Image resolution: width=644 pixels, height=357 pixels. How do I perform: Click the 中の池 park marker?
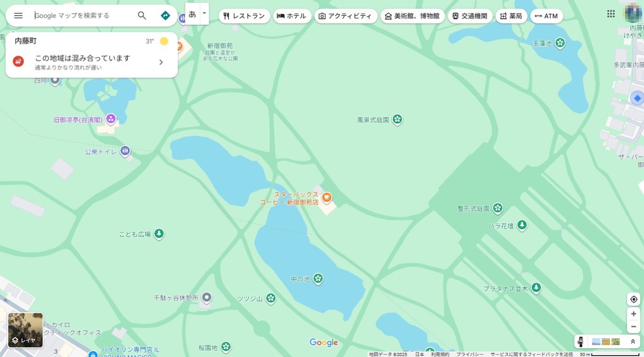coord(318,278)
